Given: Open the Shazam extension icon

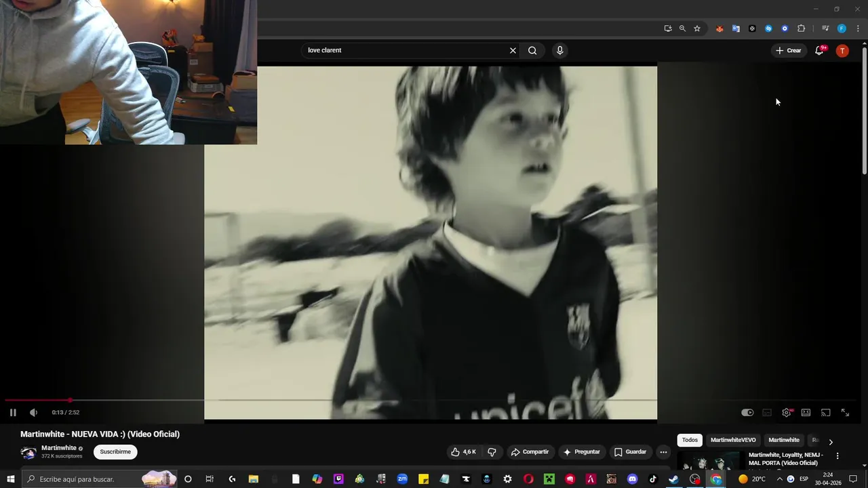Looking at the screenshot, I should tap(768, 28).
